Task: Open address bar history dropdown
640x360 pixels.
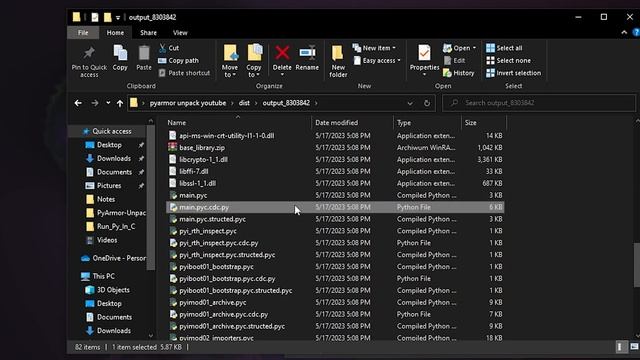Action: pyautogui.click(x=410, y=103)
